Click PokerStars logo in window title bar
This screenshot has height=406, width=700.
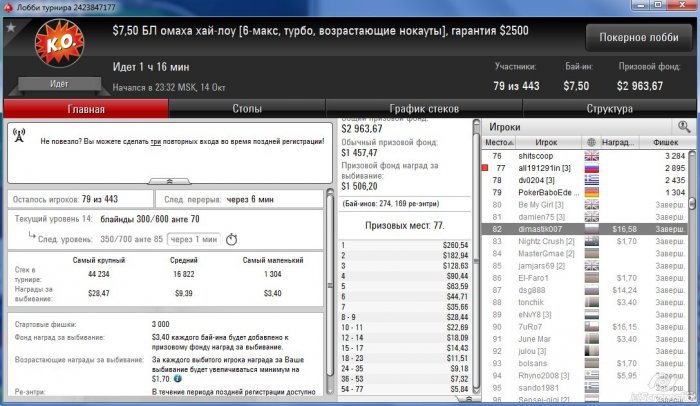point(8,7)
